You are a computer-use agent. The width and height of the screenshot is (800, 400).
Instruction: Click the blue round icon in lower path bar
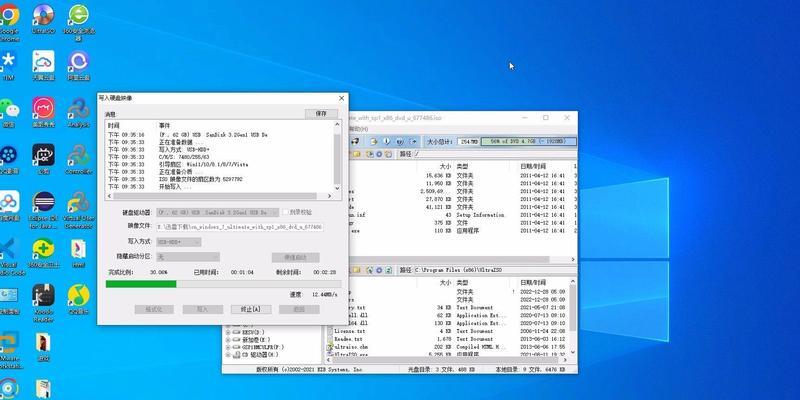(379, 270)
